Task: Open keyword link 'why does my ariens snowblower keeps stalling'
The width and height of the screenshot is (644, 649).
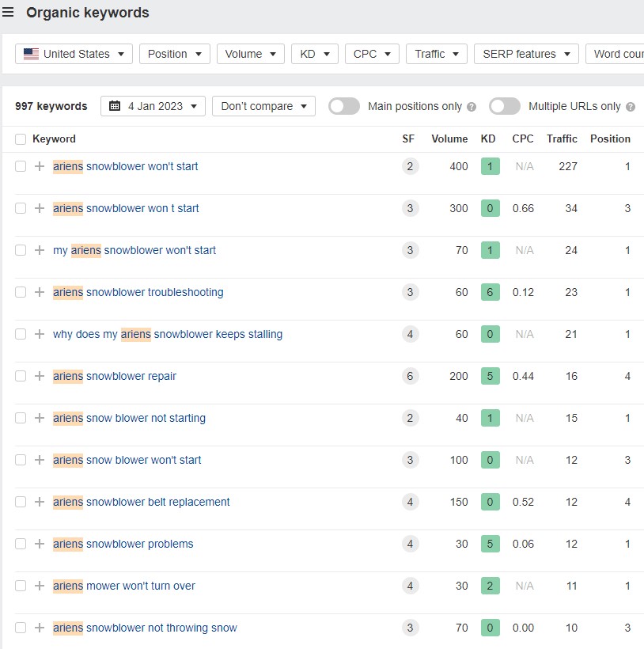Action: (x=168, y=334)
